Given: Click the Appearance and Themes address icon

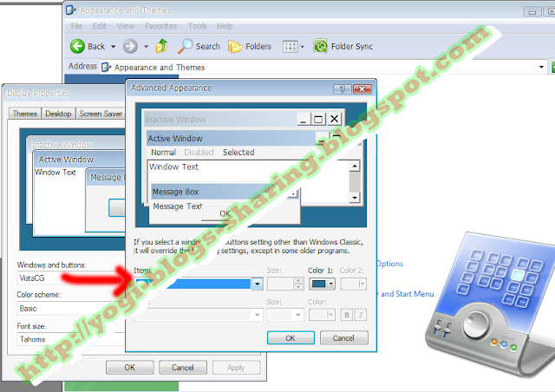Looking at the screenshot, I should (106, 67).
